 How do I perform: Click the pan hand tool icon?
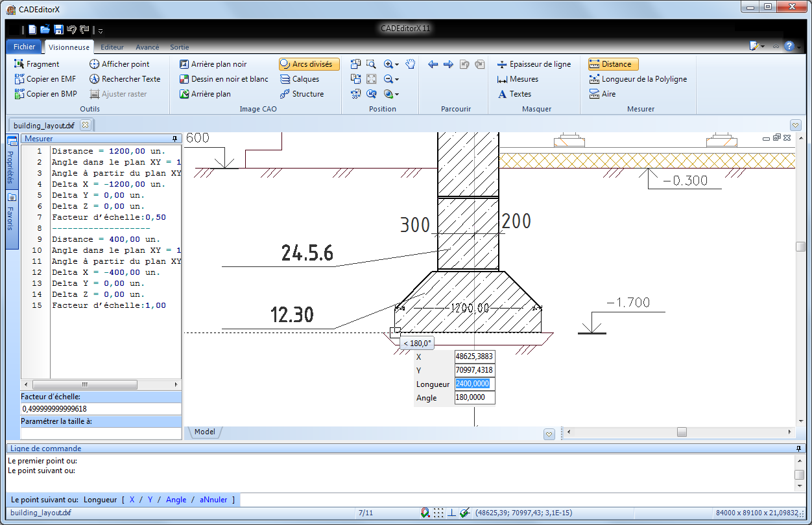coord(410,64)
